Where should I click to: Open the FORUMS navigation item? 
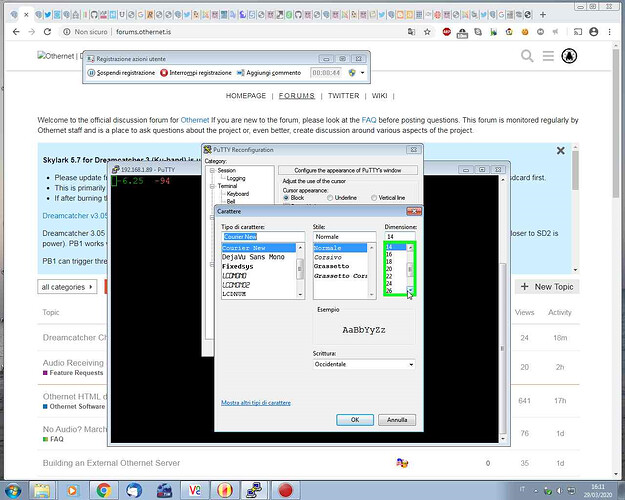tap(297, 96)
